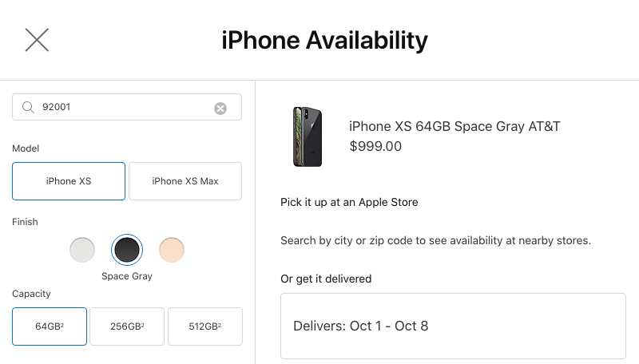Select the iPhone XS model
Image resolution: width=639 pixels, height=364 pixels.
click(69, 181)
